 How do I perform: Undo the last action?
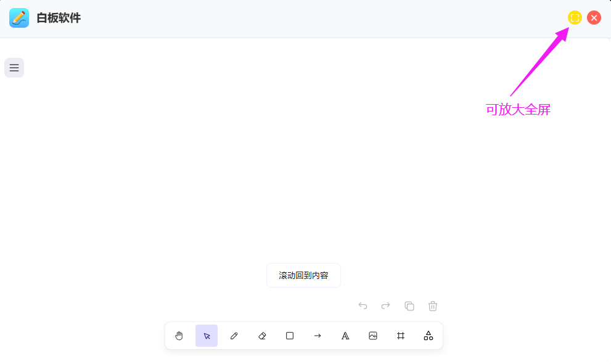(x=363, y=305)
